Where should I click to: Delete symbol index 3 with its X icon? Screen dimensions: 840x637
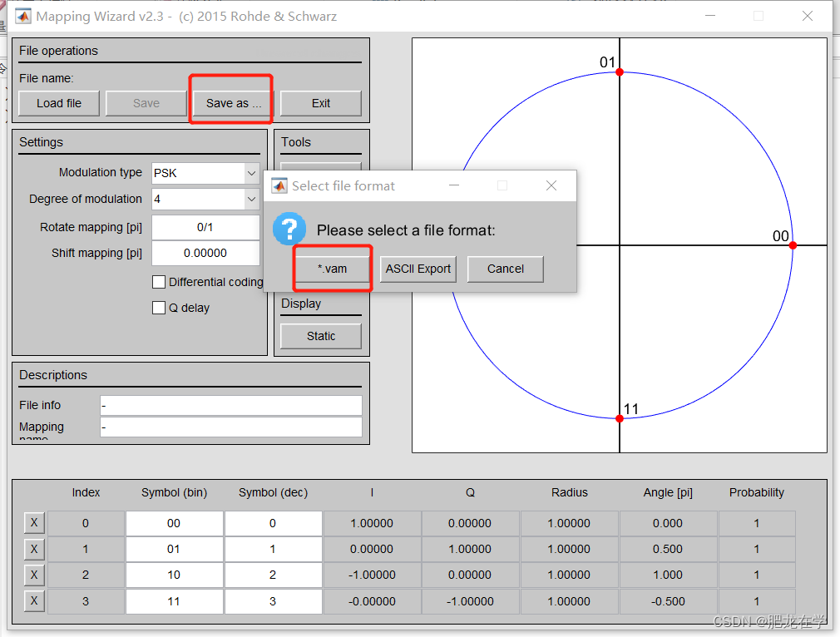pos(34,601)
